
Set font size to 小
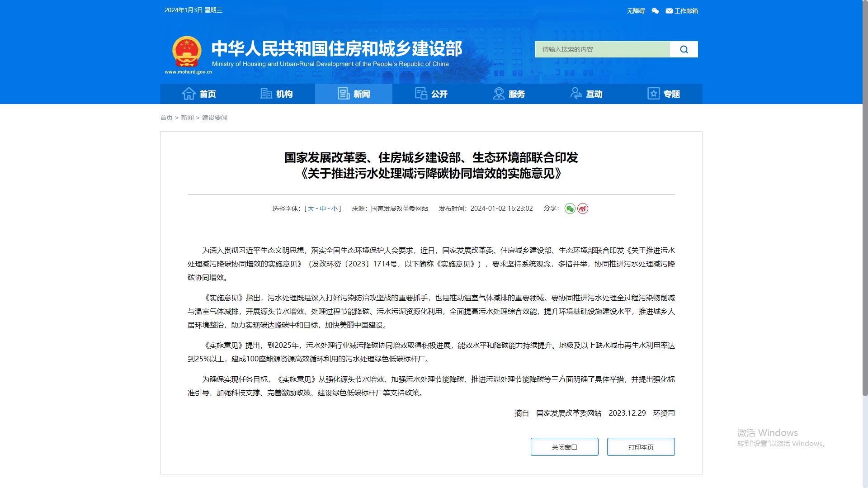335,208
